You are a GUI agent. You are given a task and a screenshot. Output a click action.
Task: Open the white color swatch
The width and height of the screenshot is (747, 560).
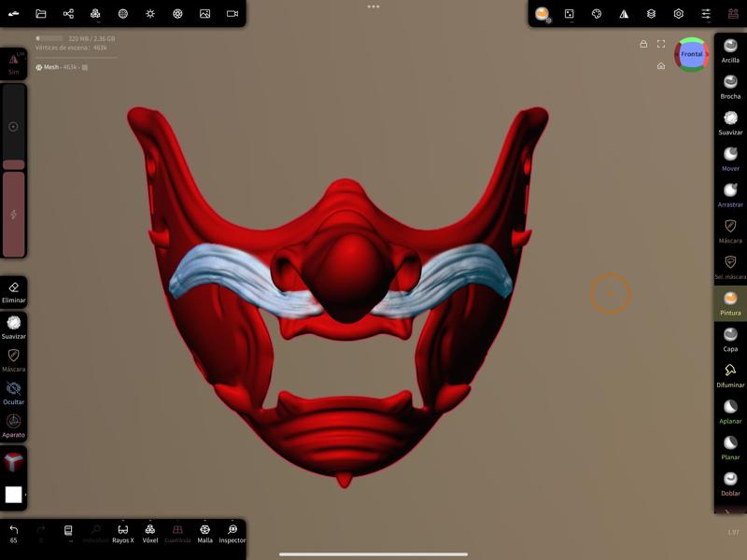click(x=13, y=495)
